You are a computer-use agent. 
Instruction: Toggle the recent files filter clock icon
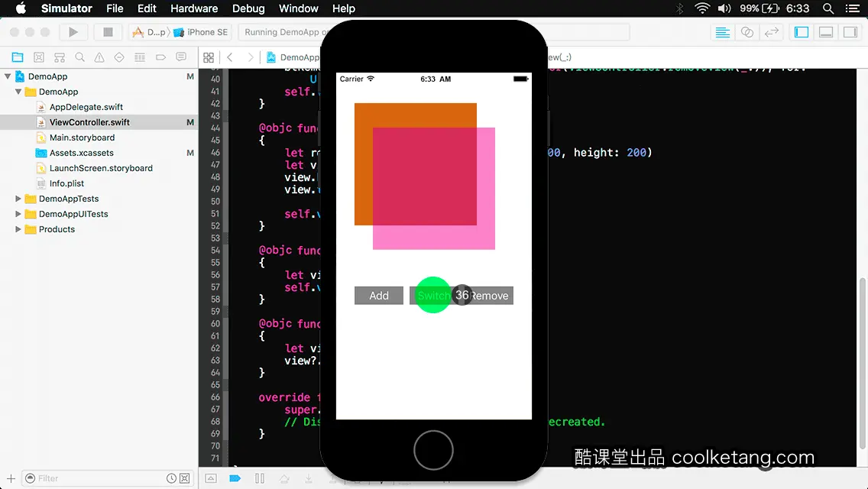click(x=172, y=478)
